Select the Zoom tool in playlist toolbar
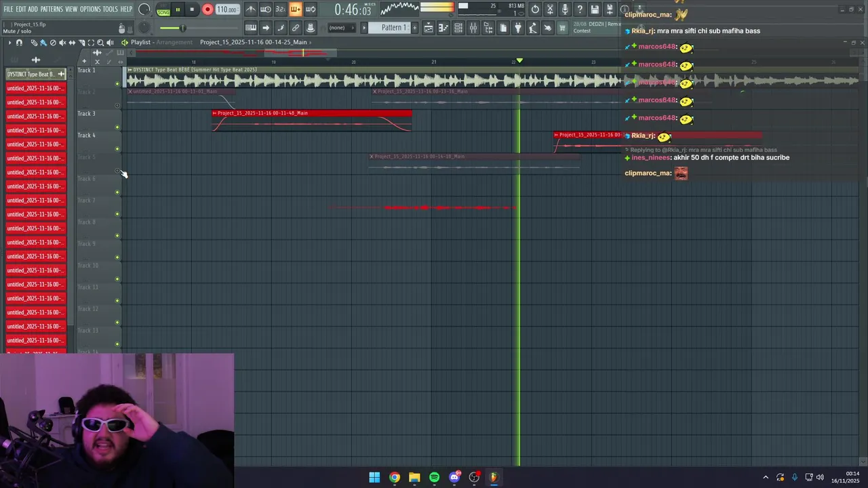868x488 pixels. pos(100,43)
